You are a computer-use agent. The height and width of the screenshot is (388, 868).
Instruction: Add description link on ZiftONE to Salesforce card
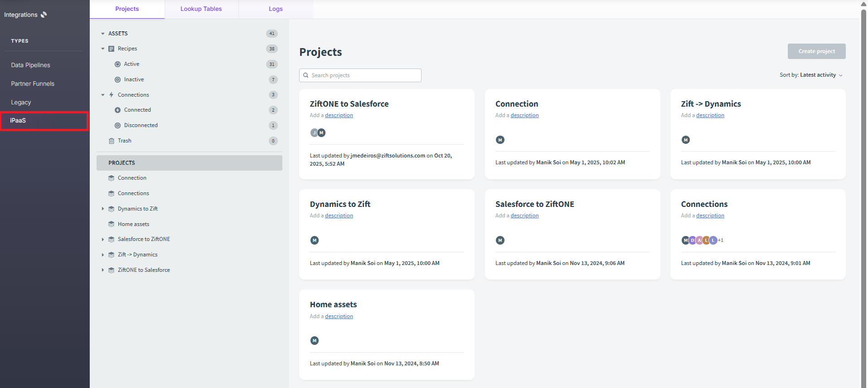[x=339, y=115]
